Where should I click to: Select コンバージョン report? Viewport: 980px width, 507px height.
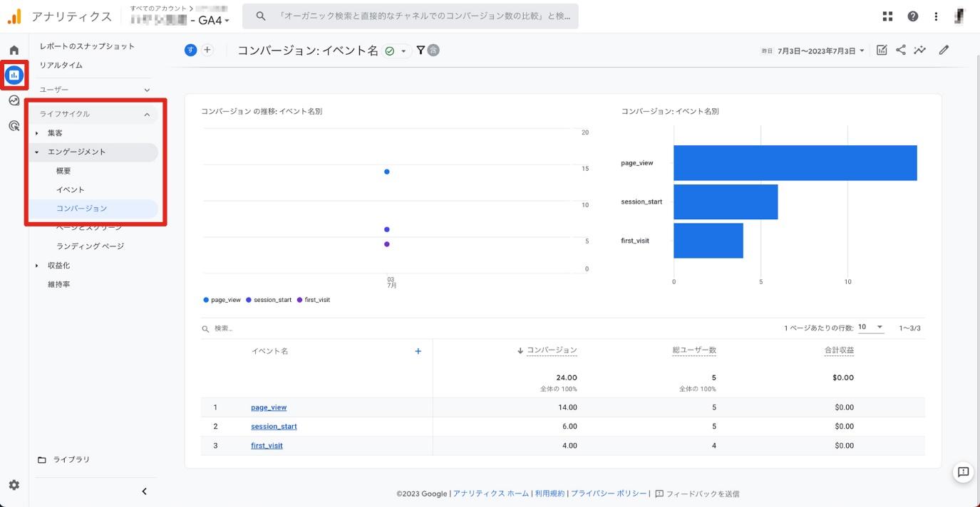coord(81,209)
